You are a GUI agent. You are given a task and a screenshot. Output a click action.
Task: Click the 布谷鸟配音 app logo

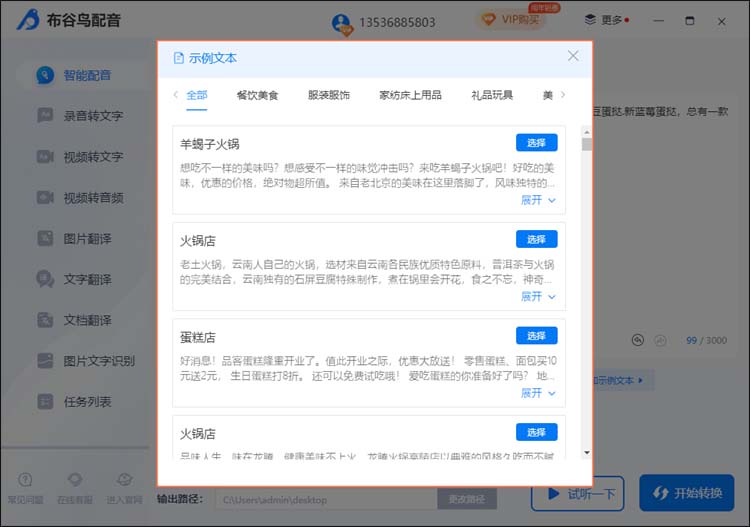(68, 20)
